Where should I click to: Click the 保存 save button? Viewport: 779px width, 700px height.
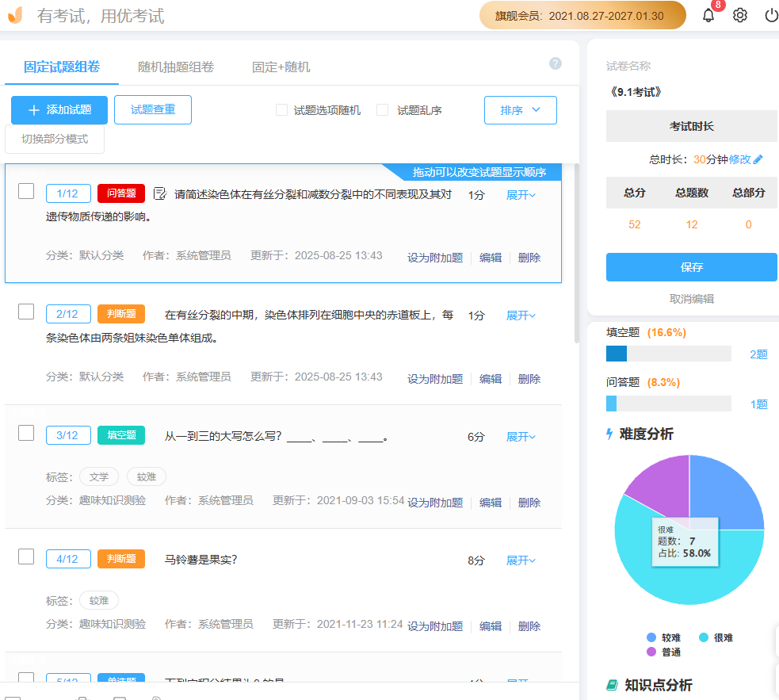coord(690,267)
